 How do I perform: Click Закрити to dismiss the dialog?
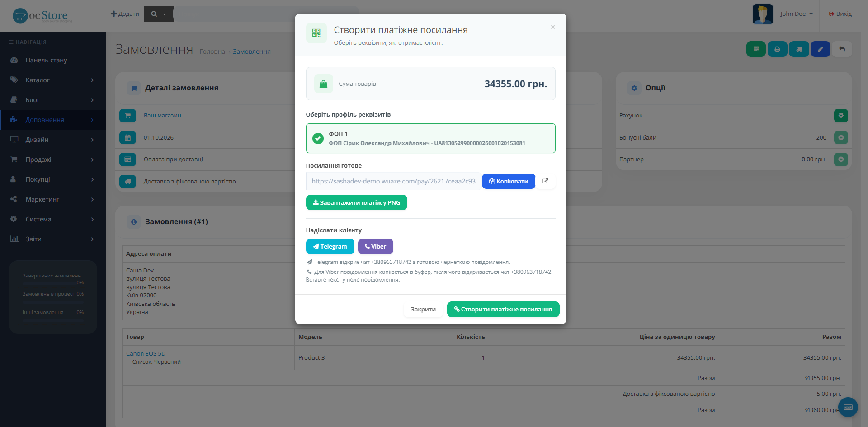(x=423, y=310)
